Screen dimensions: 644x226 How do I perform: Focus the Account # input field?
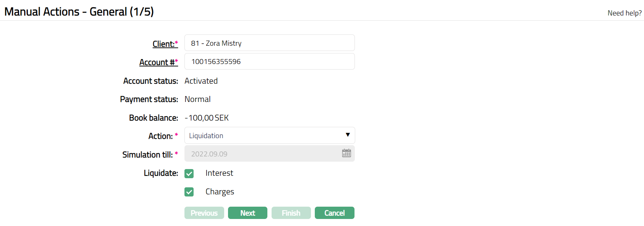coord(269,62)
